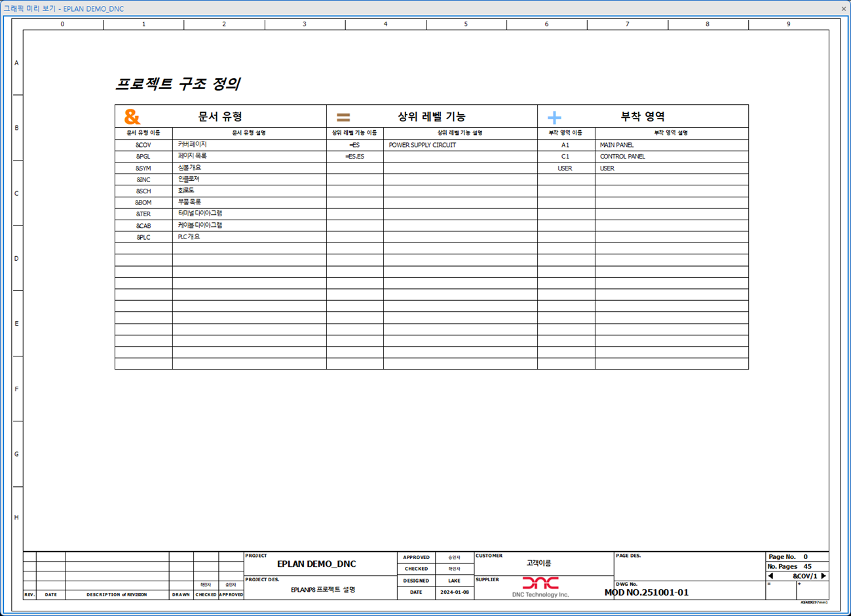Select the &BOM document type cell
The width and height of the screenshot is (851, 616).
[x=143, y=202]
